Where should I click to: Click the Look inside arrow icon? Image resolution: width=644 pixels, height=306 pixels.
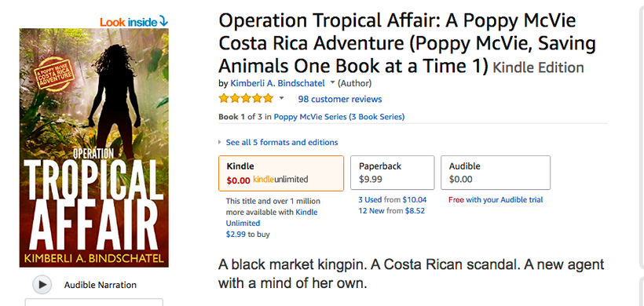[163, 21]
